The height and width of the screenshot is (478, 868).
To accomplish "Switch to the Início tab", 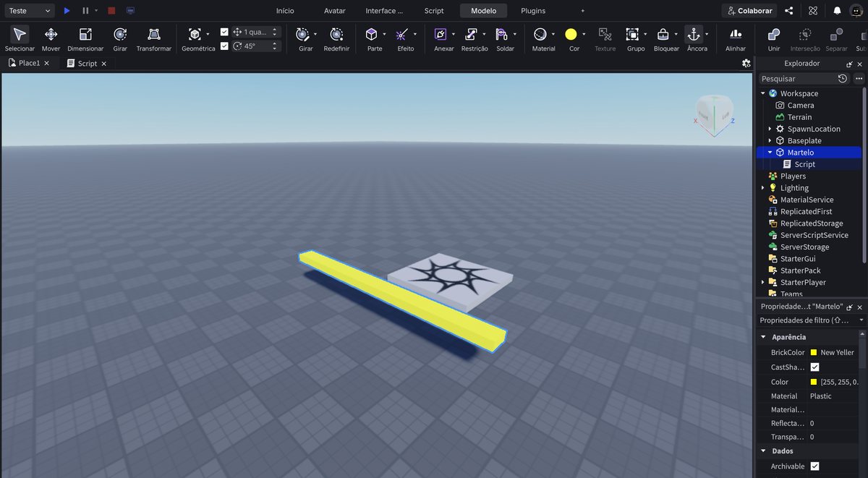I will tap(285, 11).
